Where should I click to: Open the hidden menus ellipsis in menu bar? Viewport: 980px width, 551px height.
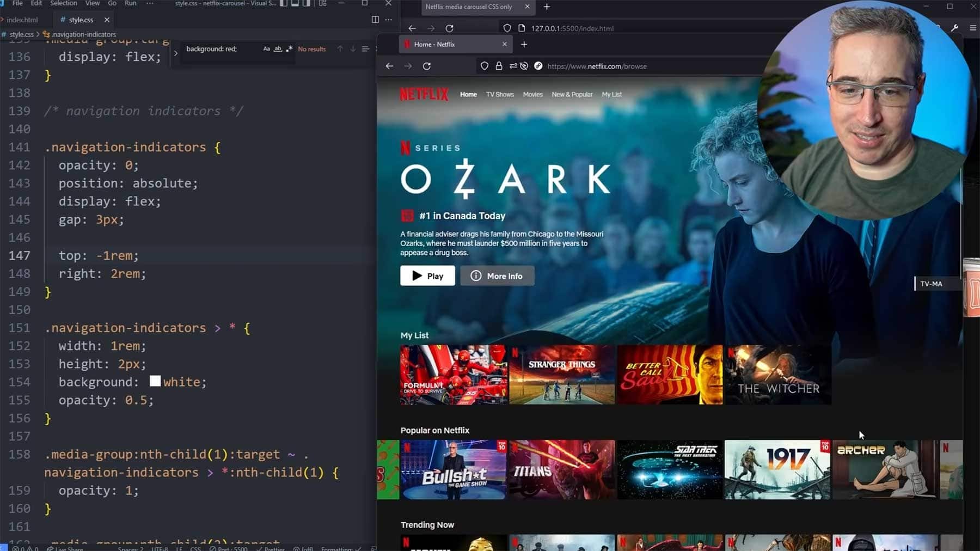point(150,3)
